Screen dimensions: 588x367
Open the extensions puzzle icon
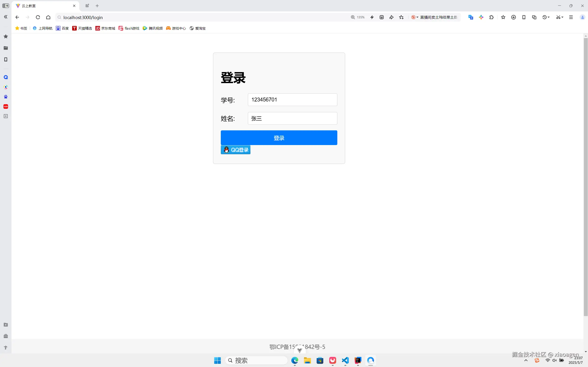(x=491, y=17)
